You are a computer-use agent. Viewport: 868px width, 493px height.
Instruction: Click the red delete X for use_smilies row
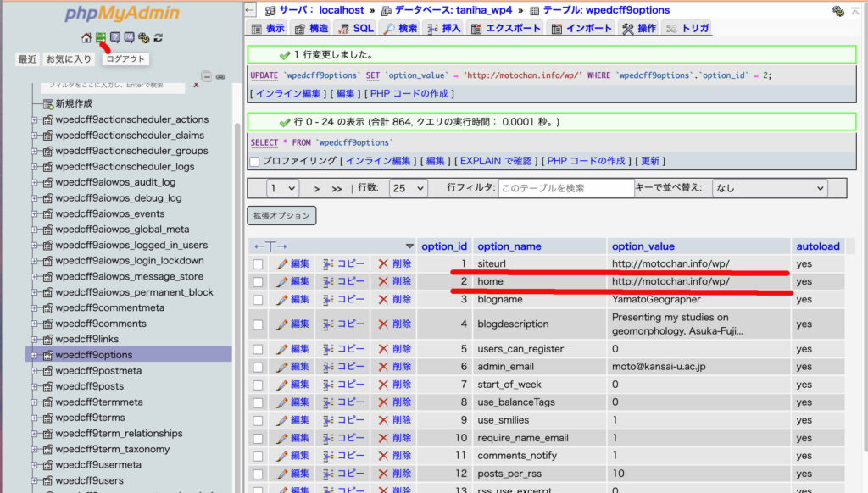tap(382, 420)
